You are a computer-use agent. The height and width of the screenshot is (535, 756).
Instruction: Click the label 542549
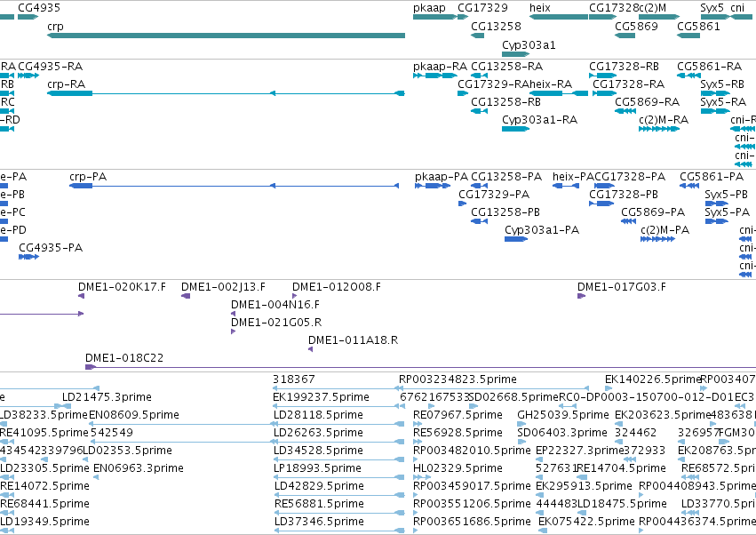tap(112, 433)
